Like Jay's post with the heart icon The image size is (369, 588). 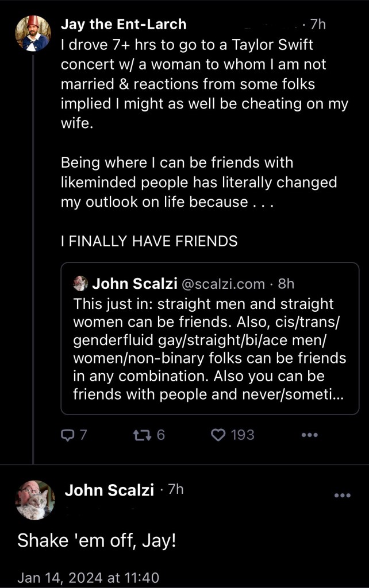click(218, 435)
